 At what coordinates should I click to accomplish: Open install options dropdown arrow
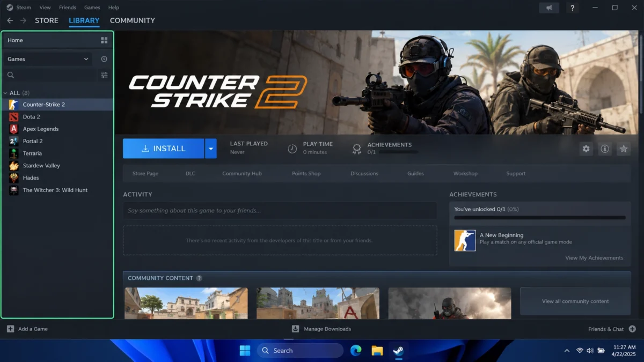211,149
